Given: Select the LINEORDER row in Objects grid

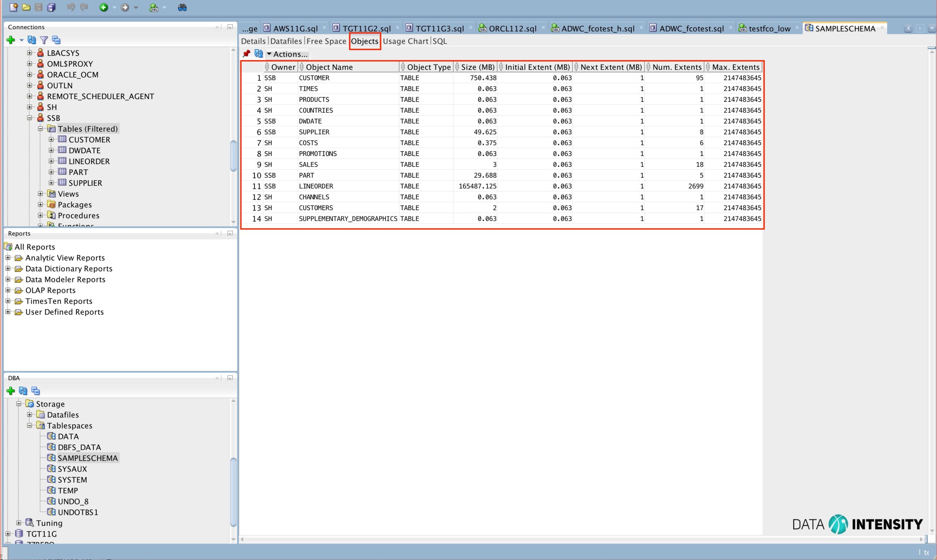Looking at the screenshot, I should point(316,186).
